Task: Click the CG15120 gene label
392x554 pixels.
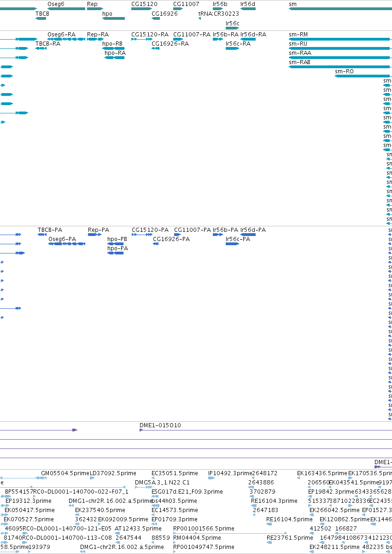Action: 144,4
